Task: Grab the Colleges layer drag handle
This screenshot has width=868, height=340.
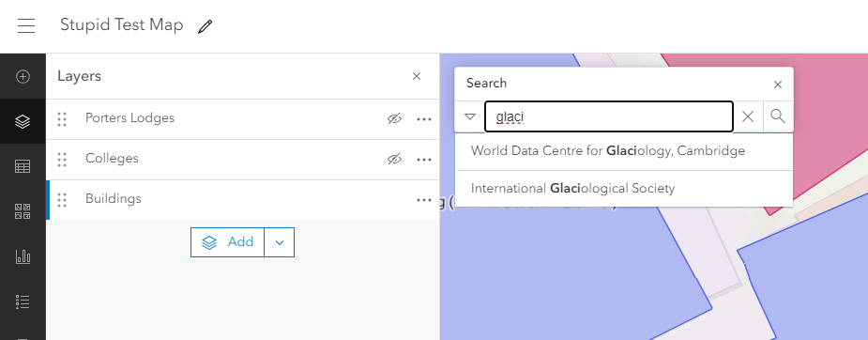Action: coord(62,159)
